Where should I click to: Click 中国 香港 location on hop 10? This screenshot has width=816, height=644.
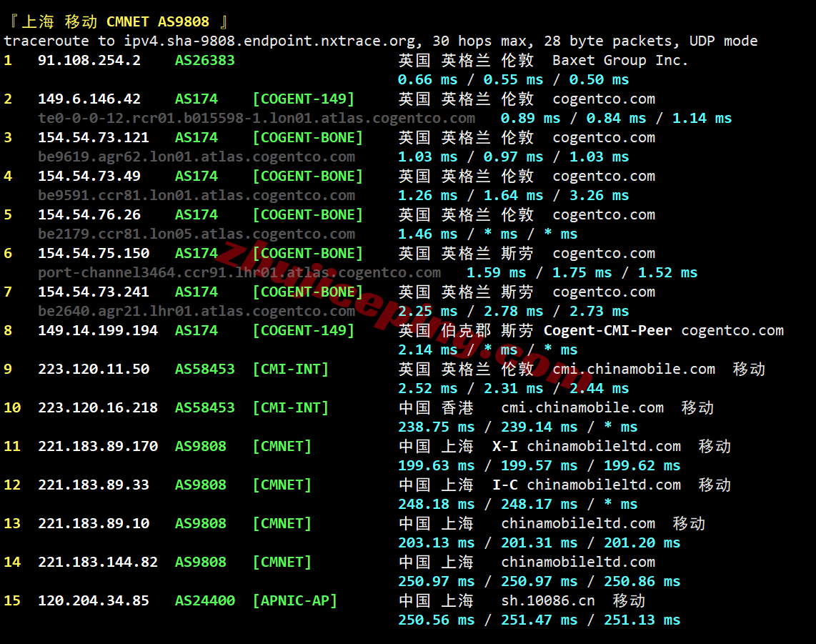coord(436,407)
